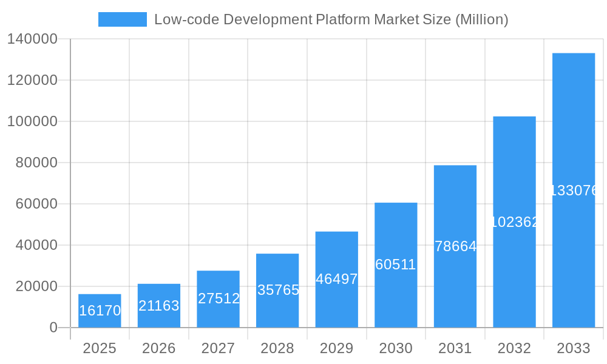Click the 2033 x-axis label
This screenshot has width=607, height=364.
pos(573,349)
